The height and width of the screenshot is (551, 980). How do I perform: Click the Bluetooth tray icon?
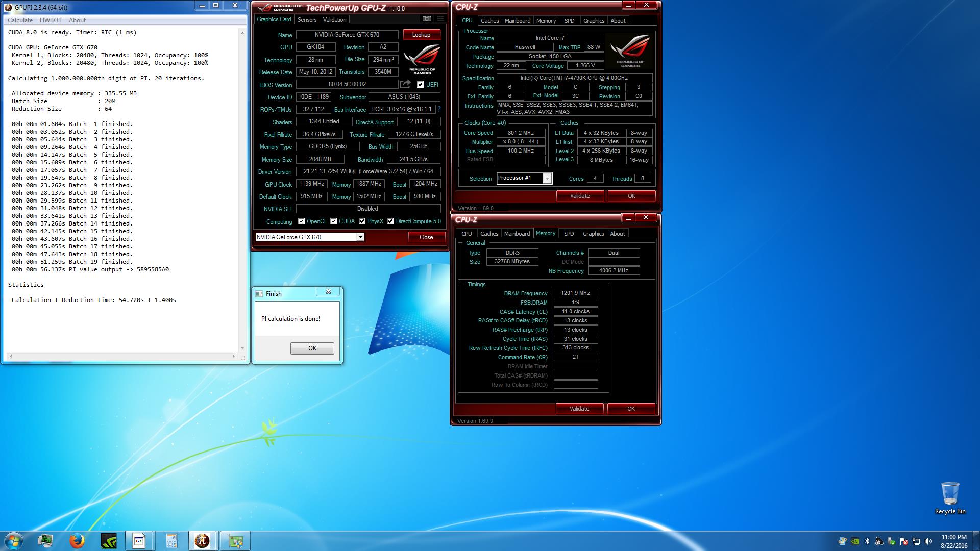(867, 541)
